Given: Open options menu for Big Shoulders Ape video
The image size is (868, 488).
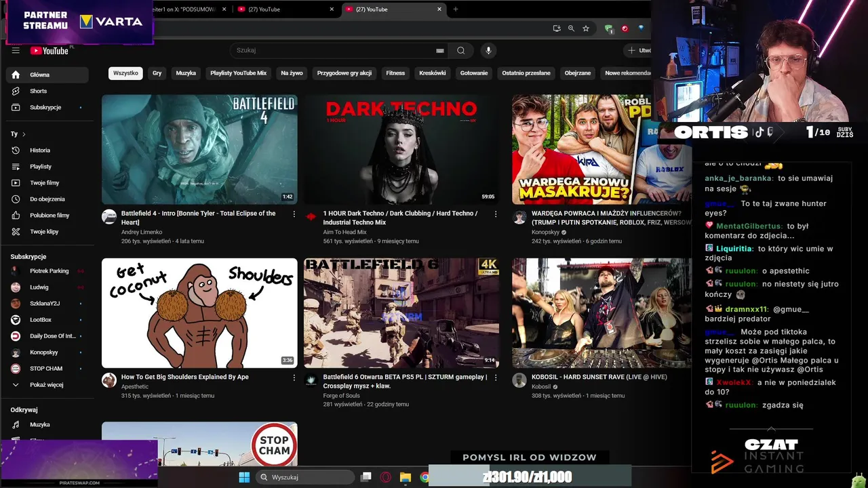Looking at the screenshot, I should tap(294, 378).
